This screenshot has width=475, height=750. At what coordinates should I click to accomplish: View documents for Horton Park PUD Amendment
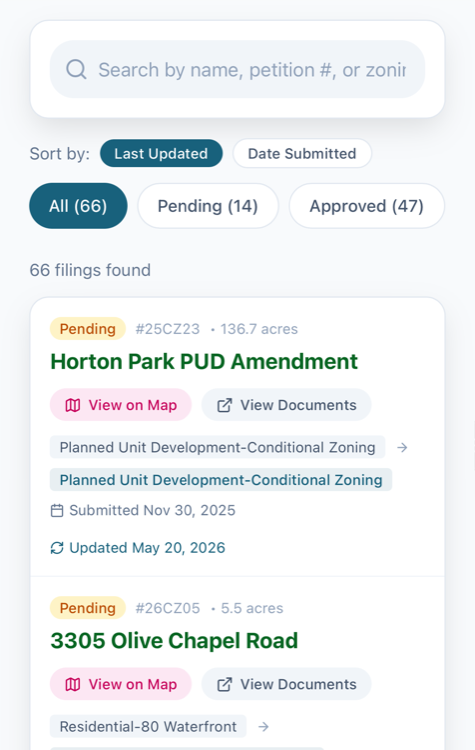(x=287, y=405)
